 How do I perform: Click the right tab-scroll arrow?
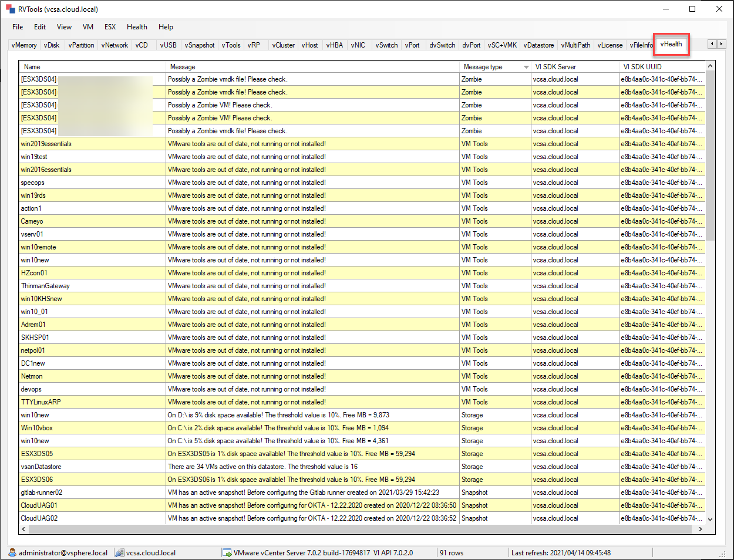[722, 44]
